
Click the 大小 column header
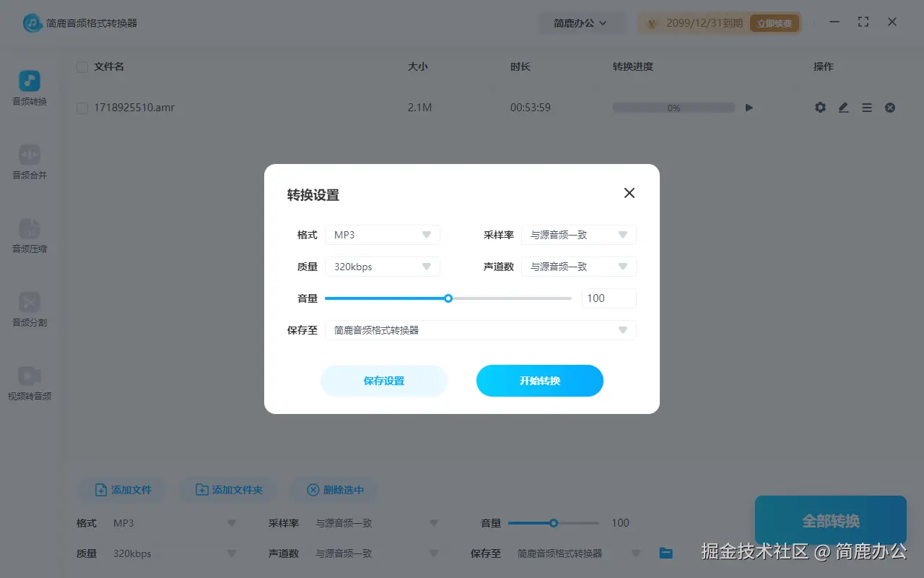click(418, 66)
